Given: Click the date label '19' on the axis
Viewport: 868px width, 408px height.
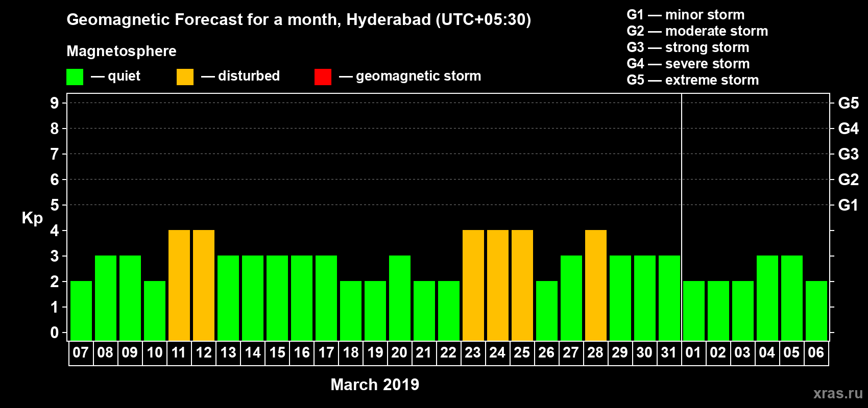Looking at the screenshot, I should [375, 353].
